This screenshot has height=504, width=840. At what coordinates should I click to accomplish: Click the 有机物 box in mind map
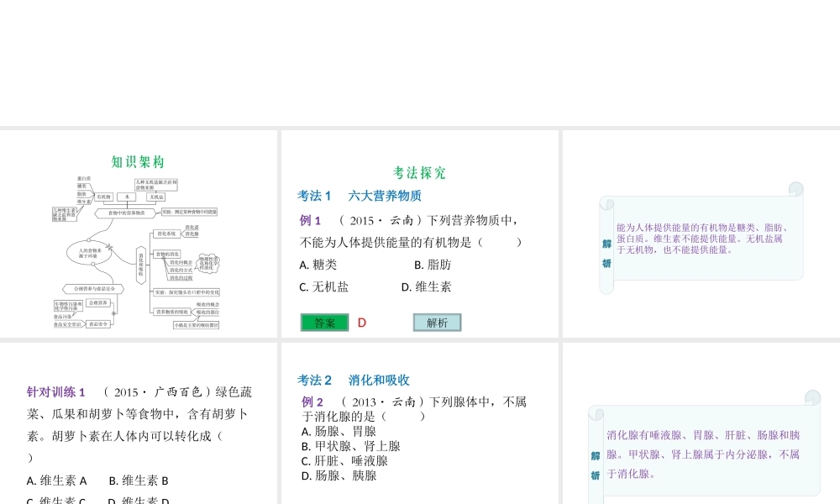point(103,197)
